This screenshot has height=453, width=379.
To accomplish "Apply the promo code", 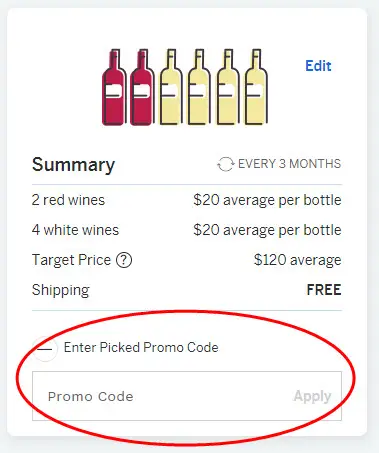I will [x=312, y=396].
